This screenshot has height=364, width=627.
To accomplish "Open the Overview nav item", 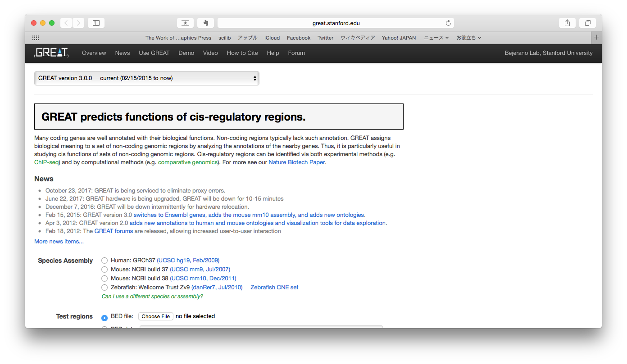I will pos(94,53).
